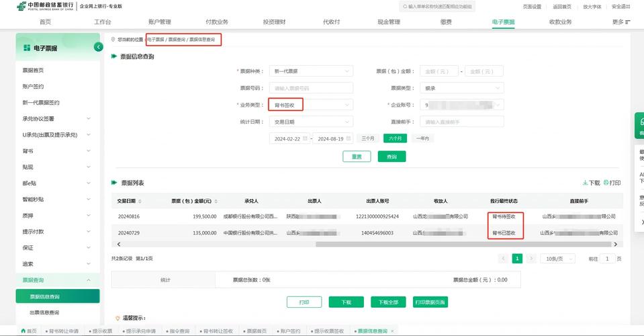Click the green floating widget on right edge
The width and height of the screenshot is (644, 336).
click(639, 126)
